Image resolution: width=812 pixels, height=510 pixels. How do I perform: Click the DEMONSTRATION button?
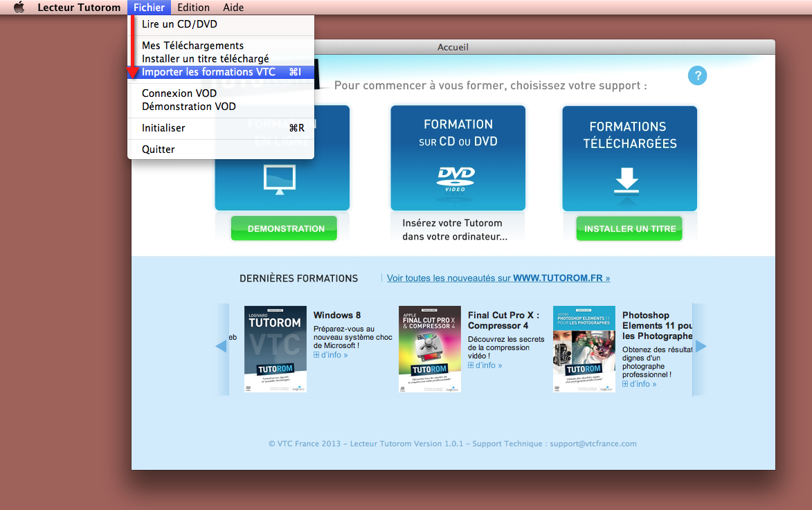[x=284, y=228]
